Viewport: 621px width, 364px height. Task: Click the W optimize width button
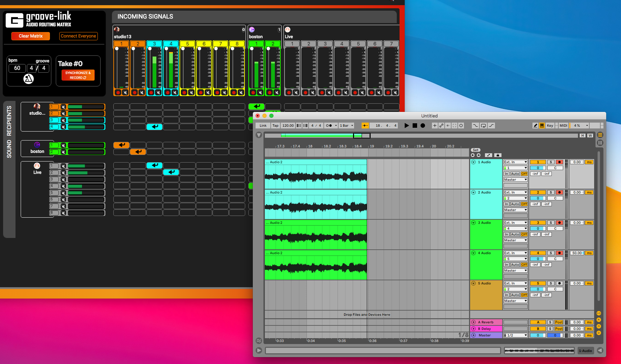(x=590, y=136)
